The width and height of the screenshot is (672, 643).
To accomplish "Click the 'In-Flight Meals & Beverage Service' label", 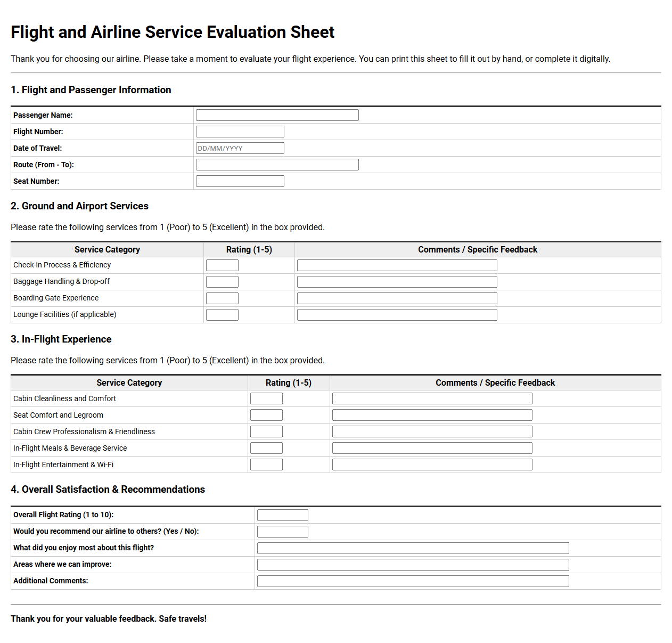I will click(70, 448).
